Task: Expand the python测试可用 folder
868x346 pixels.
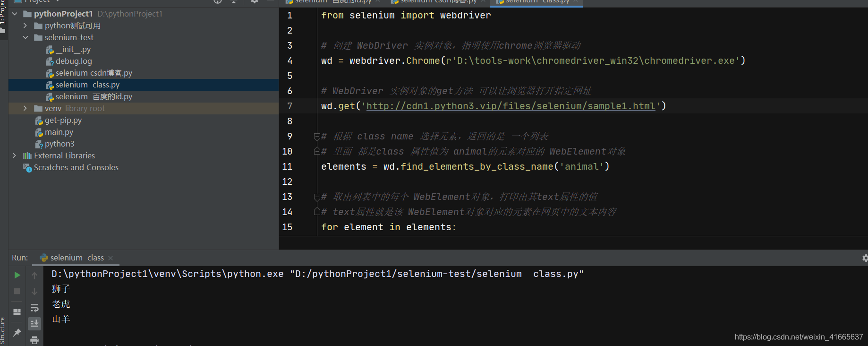Action: (26, 26)
